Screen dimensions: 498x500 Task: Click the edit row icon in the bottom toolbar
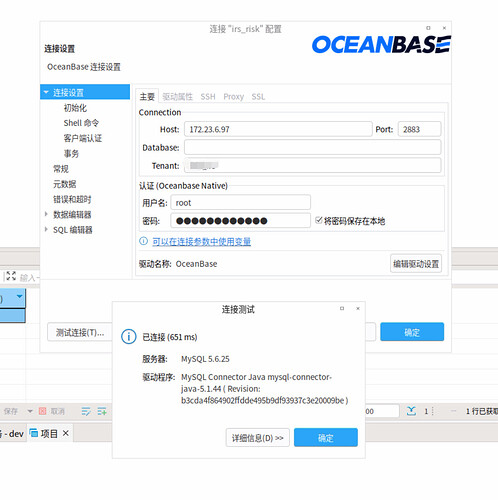point(86,411)
